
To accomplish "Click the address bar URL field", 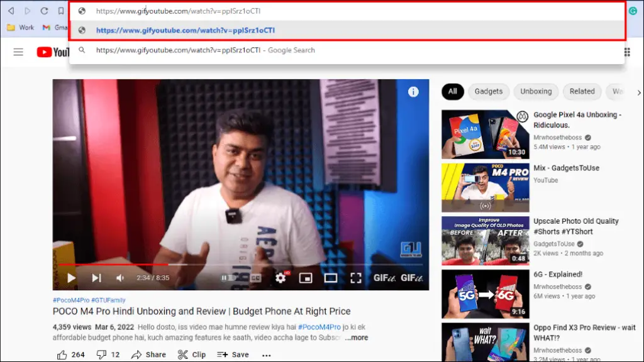I will 347,11.
